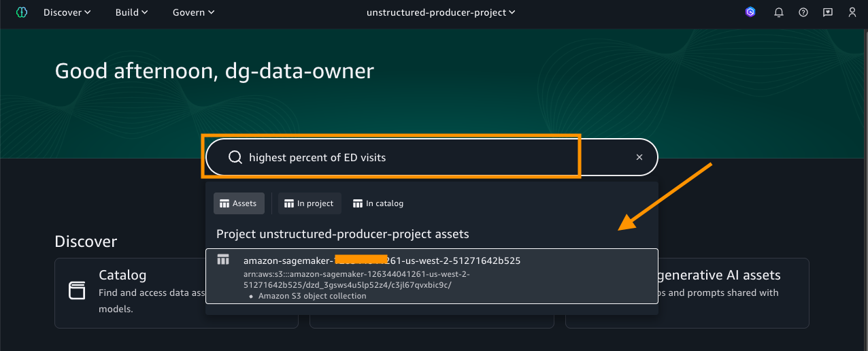This screenshot has height=351, width=868.
Task: Click the SageMaker logo in top-left corner
Action: tap(22, 12)
